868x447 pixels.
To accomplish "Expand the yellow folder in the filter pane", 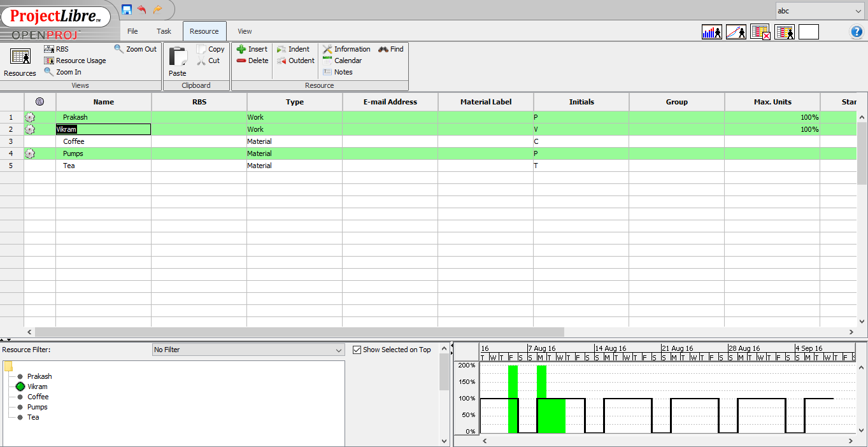I will [8, 365].
